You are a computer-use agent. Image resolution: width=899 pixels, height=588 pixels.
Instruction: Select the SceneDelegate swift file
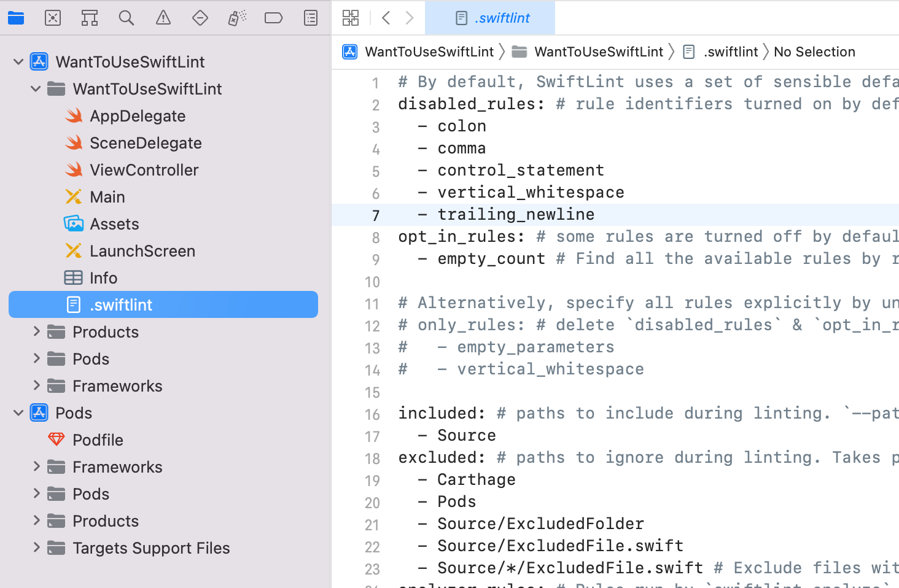point(163,142)
